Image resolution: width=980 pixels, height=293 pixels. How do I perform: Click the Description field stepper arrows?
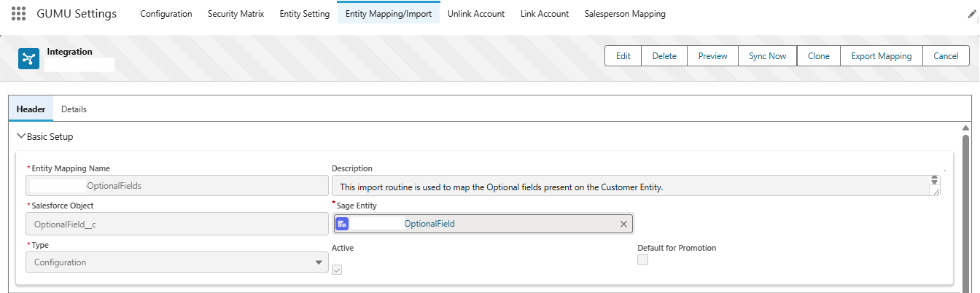coord(936,180)
